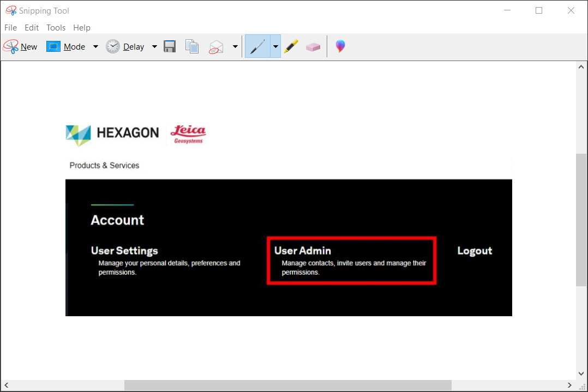Open the Pen color dropdown
588x392 pixels.
click(x=275, y=46)
